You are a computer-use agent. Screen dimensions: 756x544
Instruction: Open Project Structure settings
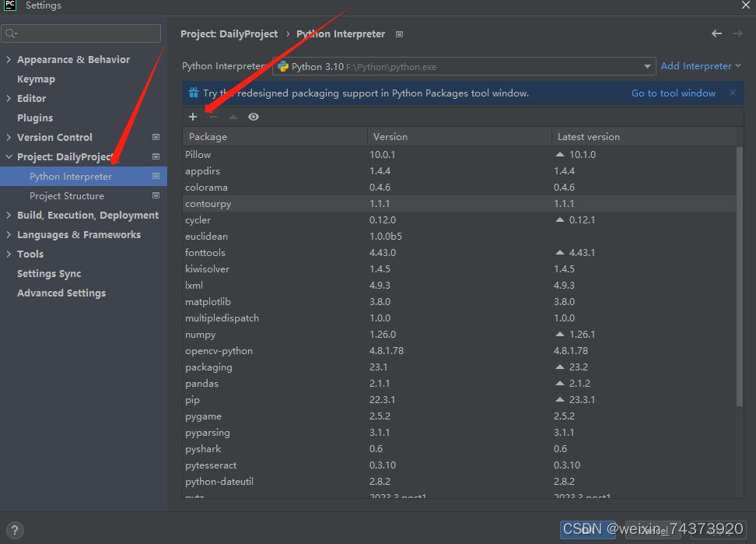[67, 196]
